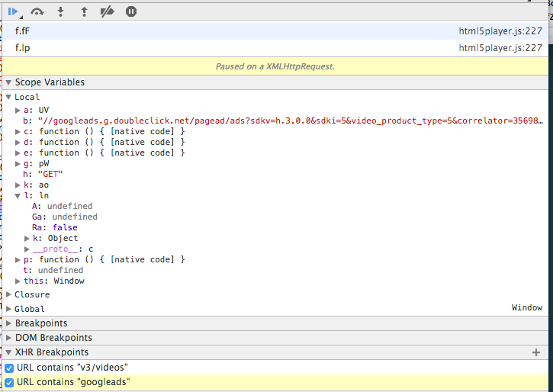Expand variable d function

click(x=18, y=143)
